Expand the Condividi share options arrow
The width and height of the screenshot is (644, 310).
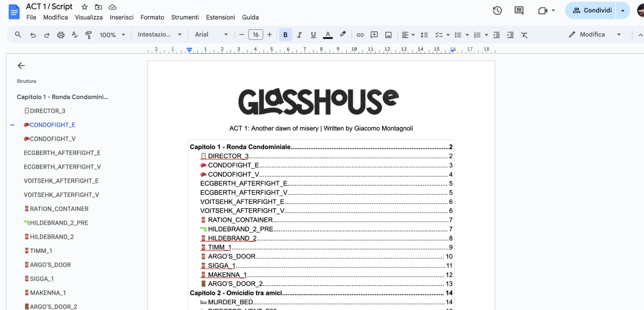click(x=623, y=11)
